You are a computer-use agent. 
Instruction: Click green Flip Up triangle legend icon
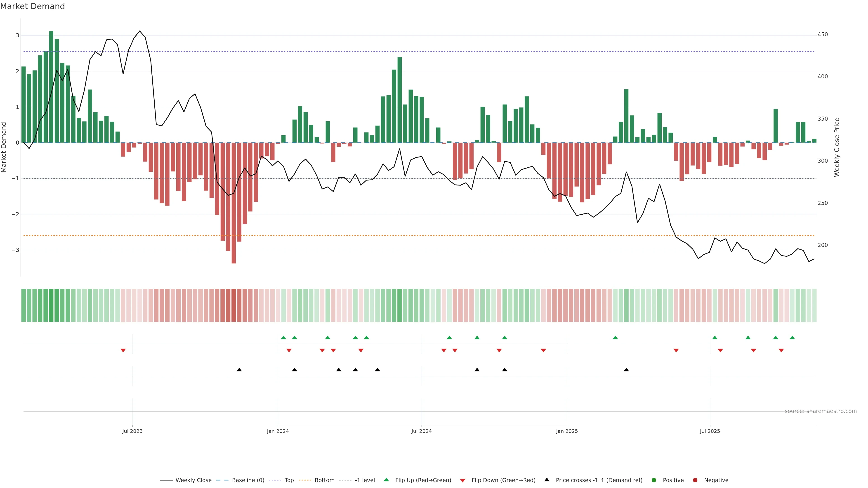(x=386, y=480)
